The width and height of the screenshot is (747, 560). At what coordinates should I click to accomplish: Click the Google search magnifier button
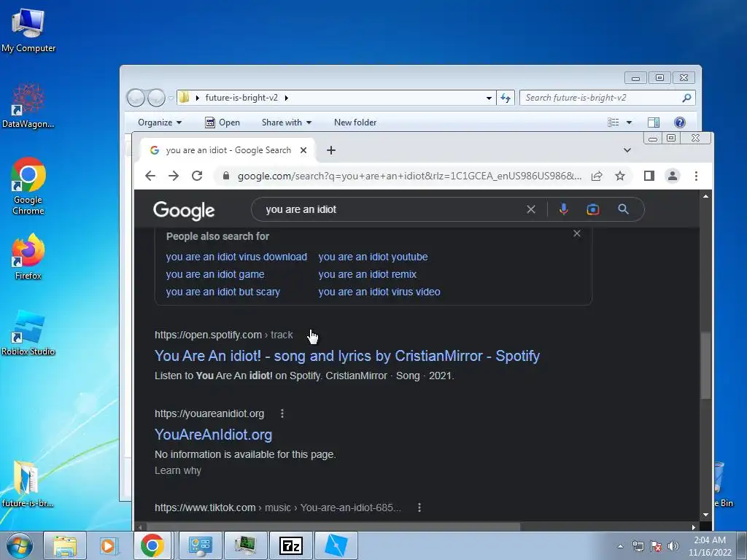point(623,209)
